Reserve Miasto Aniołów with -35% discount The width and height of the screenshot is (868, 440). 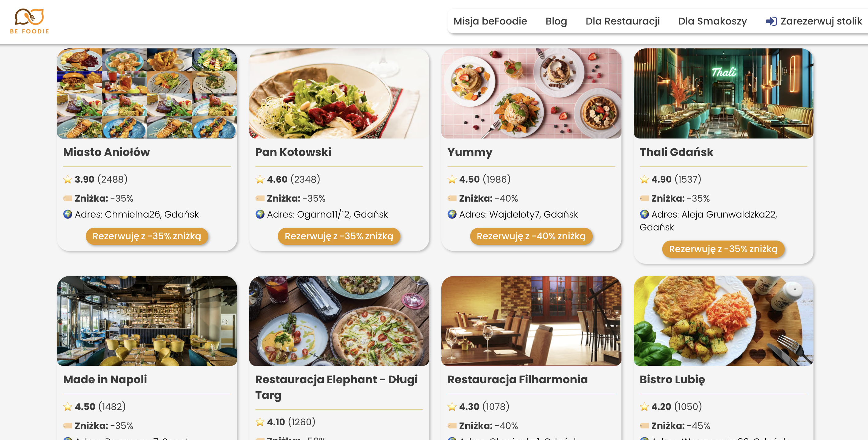(x=147, y=236)
